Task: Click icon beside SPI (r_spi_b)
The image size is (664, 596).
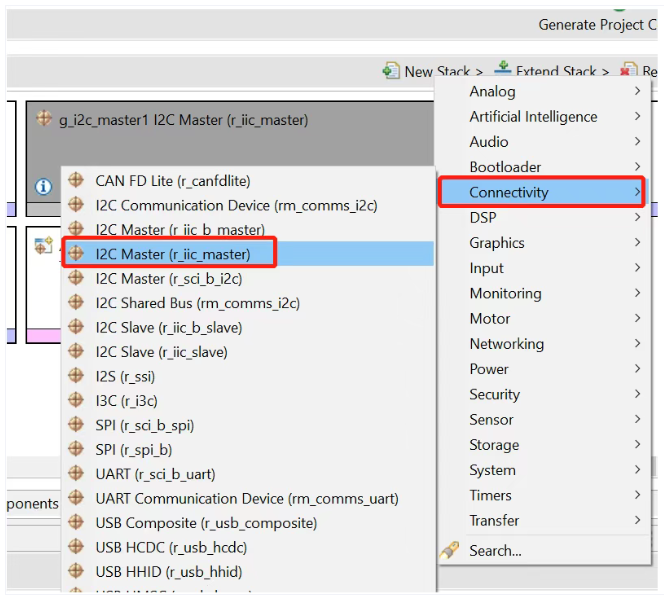Action: click(x=76, y=449)
